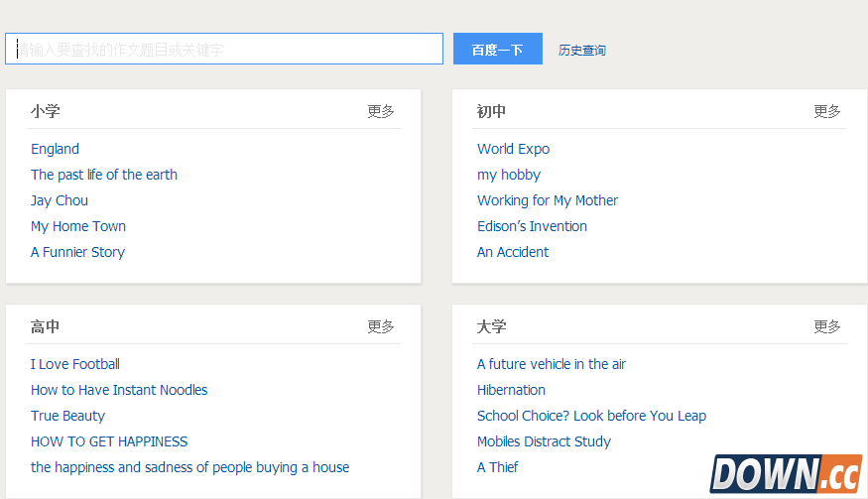Screen dimensions: 868x499
Task: Select the Hibernation essay link
Action: (511, 390)
